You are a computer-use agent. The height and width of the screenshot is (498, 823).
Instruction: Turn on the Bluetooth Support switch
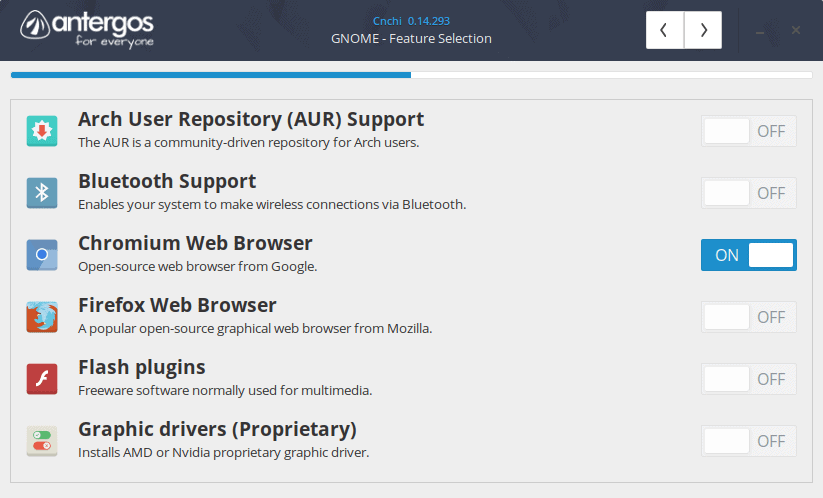(748, 193)
